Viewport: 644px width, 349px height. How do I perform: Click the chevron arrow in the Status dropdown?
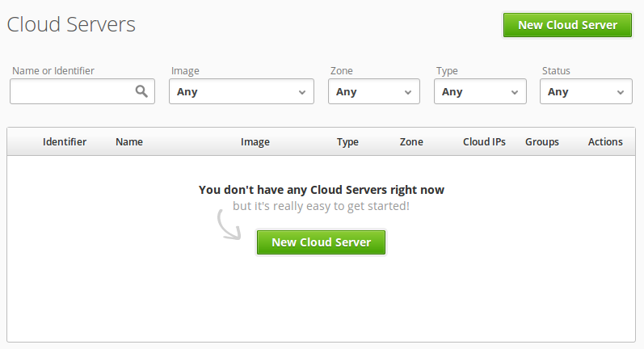click(x=621, y=92)
